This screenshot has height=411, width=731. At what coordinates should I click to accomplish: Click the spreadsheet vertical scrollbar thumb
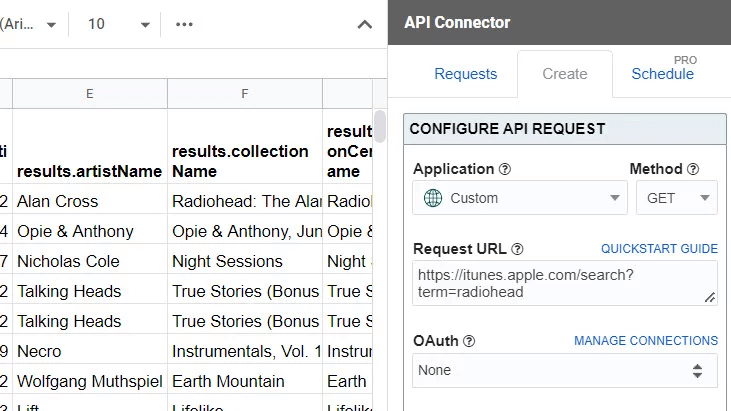(380, 126)
